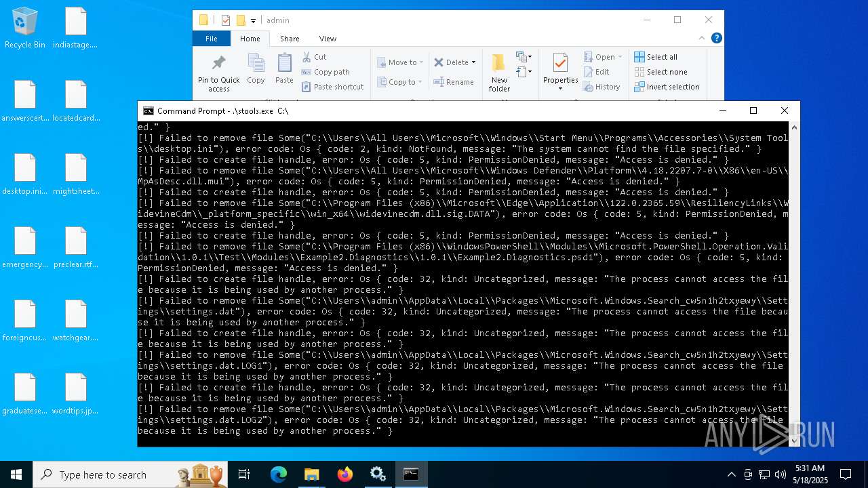868x488 pixels.
Task: Select the wordtips.jp desktop file
Action: point(75,394)
